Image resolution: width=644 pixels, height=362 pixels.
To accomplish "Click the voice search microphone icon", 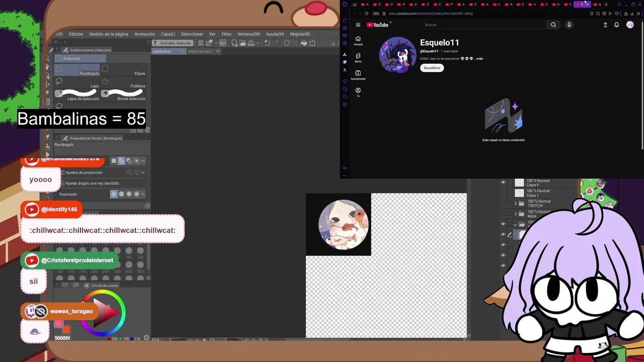I will point(569,25).
